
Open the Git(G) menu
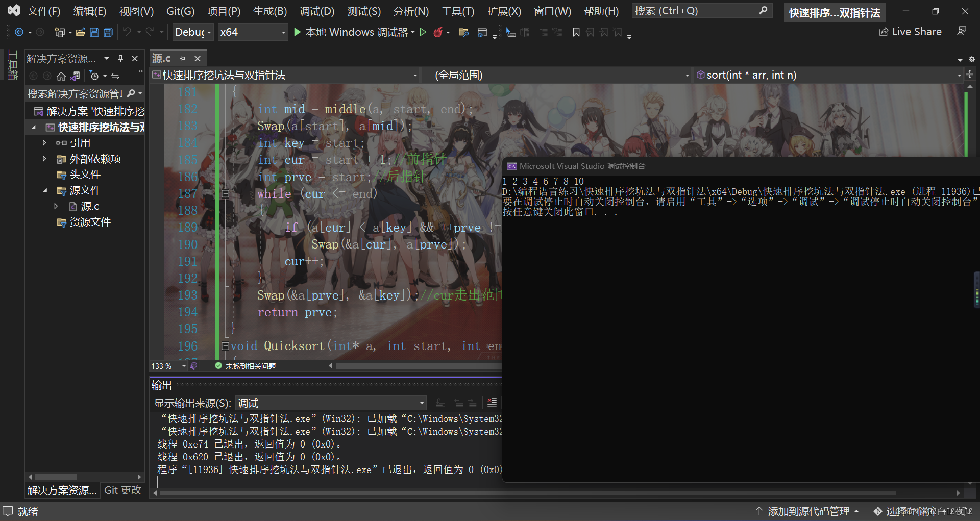click(x=181, y=11)
